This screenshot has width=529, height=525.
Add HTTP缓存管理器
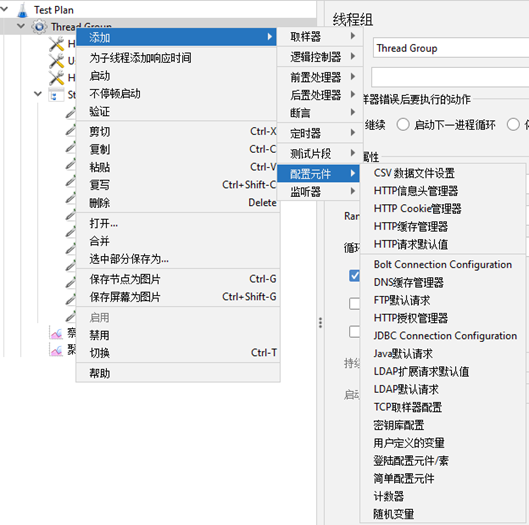[443, 227]
